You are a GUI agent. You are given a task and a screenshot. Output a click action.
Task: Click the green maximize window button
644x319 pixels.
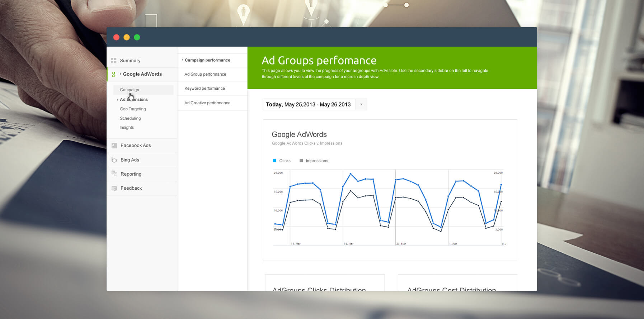pyautogui.click(x=137, y=37)
